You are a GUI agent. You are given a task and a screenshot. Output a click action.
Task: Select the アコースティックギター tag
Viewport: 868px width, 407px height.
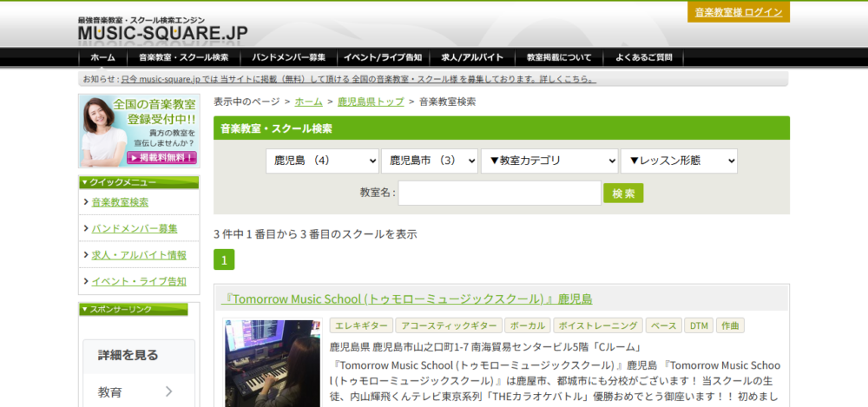[x=449, y=325]
